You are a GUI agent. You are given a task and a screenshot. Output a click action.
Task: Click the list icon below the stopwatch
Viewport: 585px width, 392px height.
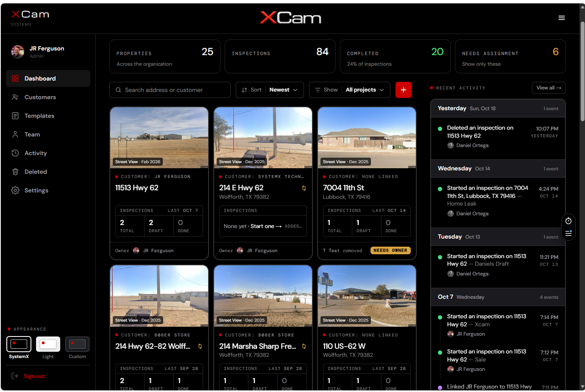568,233
